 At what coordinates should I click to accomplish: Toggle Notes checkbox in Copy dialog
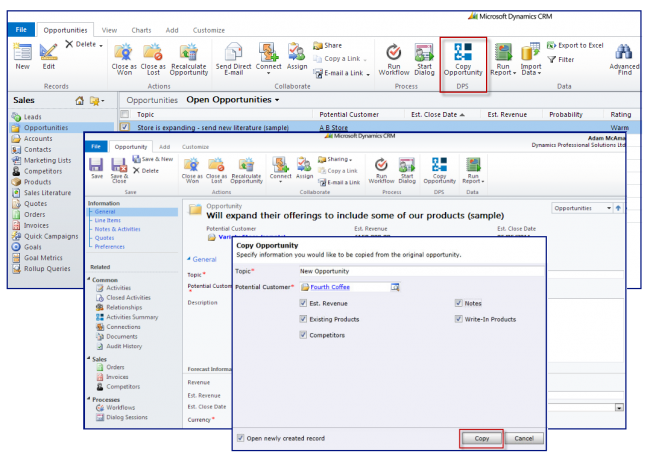click(458, 303)
